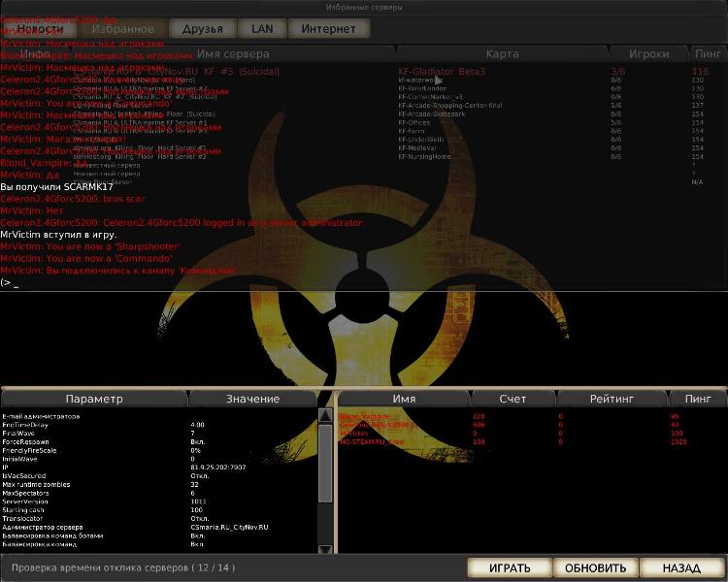728x582 pixels.
Task: Click the scroll down arrow in server parameters list
Action: [x=324, y=546]
